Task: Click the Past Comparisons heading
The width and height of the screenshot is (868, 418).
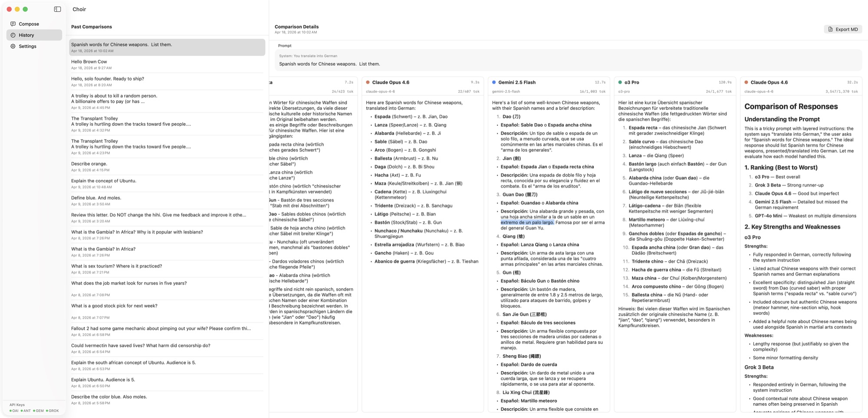Action: tap(92, 26)
